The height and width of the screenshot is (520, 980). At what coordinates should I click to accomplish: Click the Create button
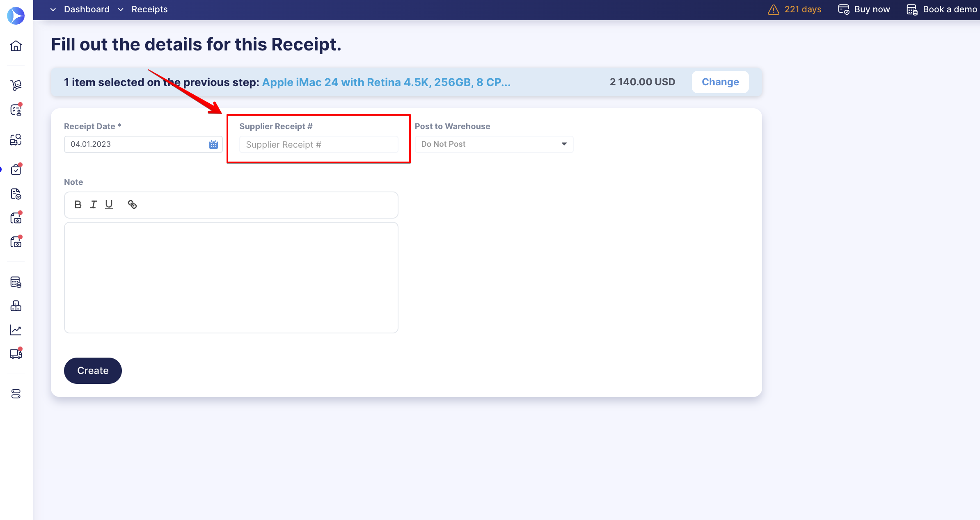[93, 371]
